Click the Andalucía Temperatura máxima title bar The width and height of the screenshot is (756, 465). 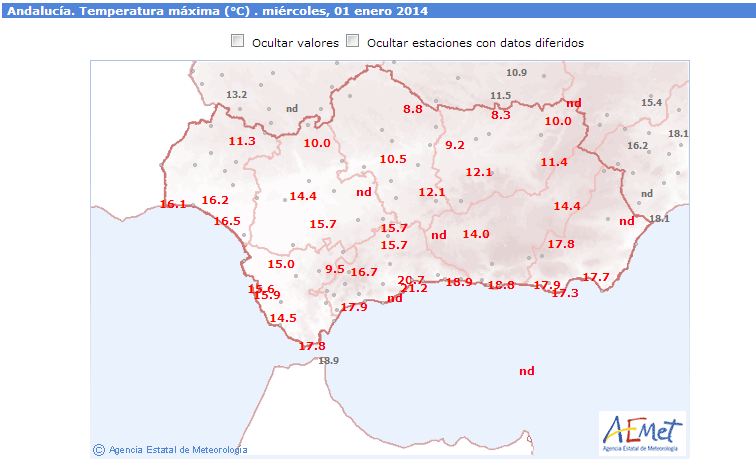point(378,11)
